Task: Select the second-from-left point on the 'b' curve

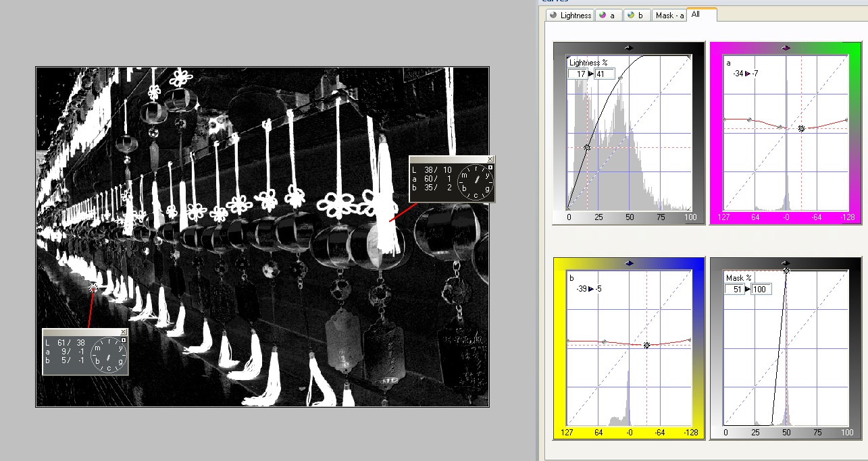Action: tap(604, 342)
